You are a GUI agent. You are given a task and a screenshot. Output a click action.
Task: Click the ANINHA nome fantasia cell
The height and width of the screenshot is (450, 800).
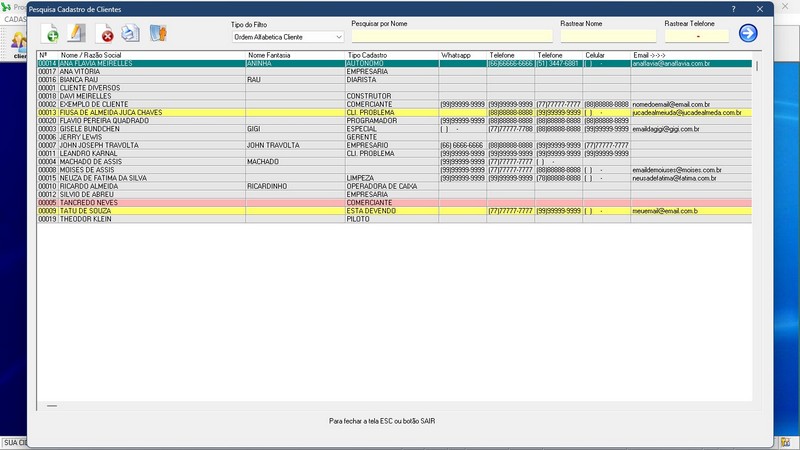tap(295, 63)
